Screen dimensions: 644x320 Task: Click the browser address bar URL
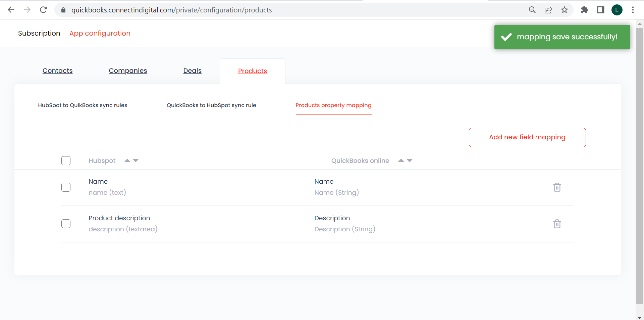(x=171, y=10)
